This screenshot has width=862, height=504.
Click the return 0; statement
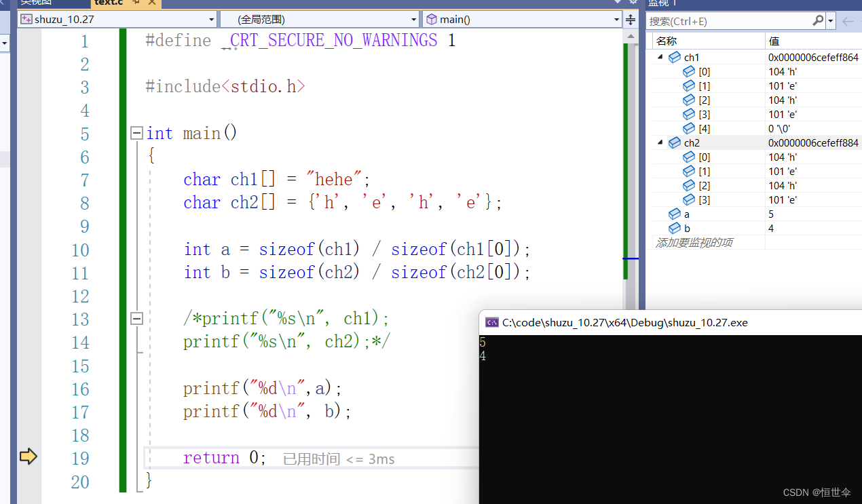(x=225, y=458)
